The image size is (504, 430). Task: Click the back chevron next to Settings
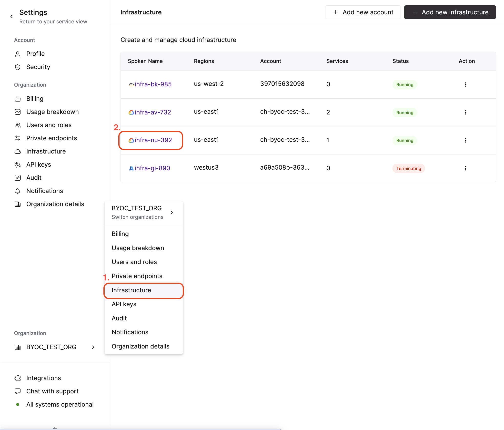click(x=11, y=16)
